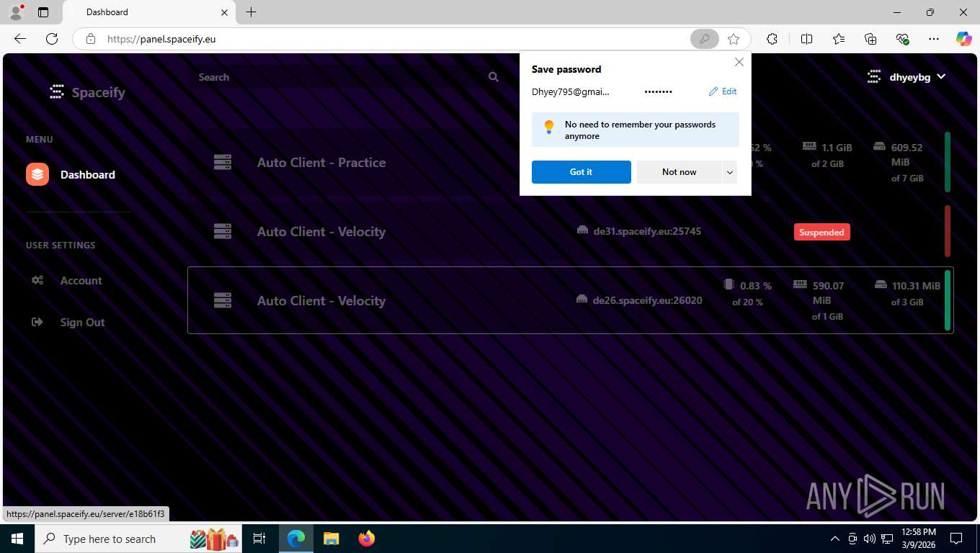Image resolution: width=980 pixels, height=553 pixels.
Task: Expand the Not now options arrow
Action: click(x=730, y=172)
